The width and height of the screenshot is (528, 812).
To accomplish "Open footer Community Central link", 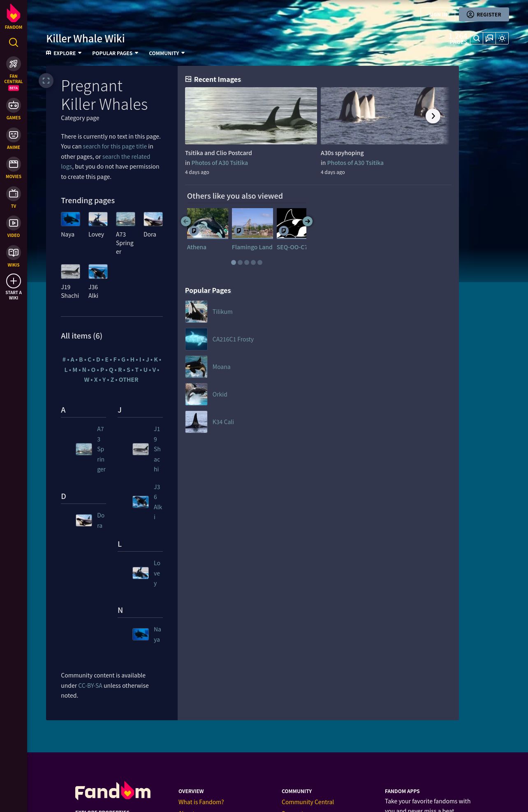I will tap(308, 802).
